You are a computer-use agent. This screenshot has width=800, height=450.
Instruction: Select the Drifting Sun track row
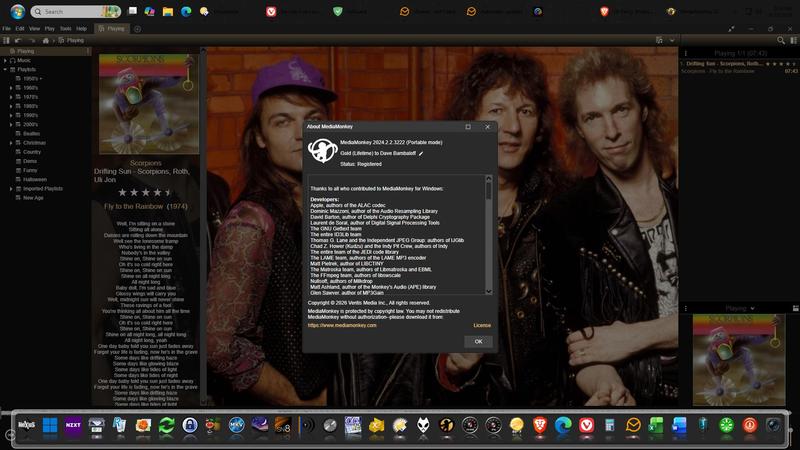click(739, 67)
